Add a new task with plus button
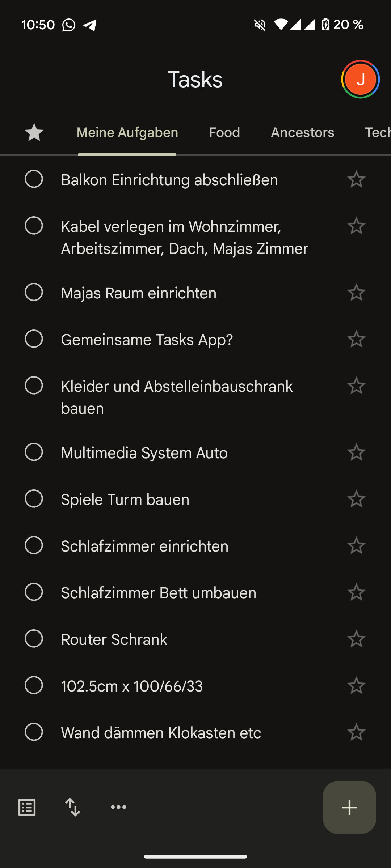The height and width of the screenshot is (868, 391). coord(349,807)
